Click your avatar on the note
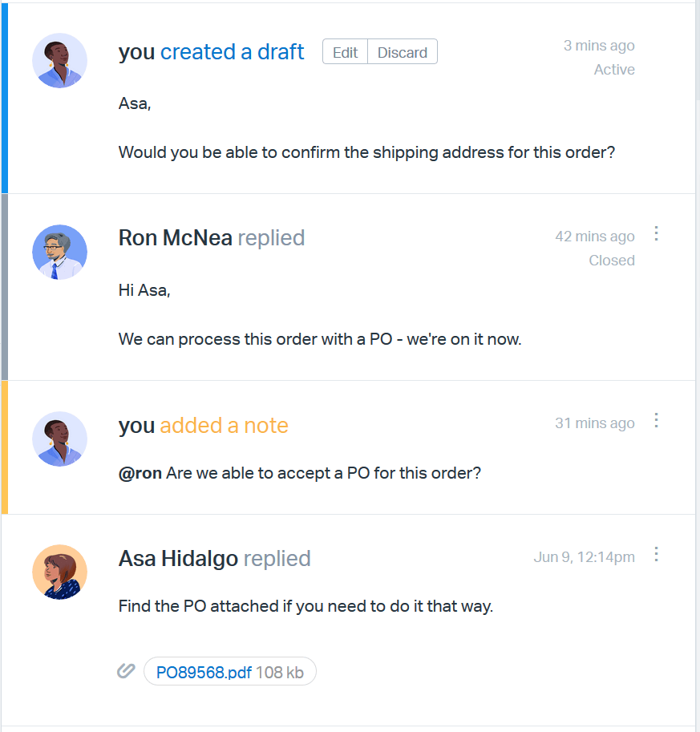Image resolution: width=700 pixels, height=732 pixels. [59, 439]
